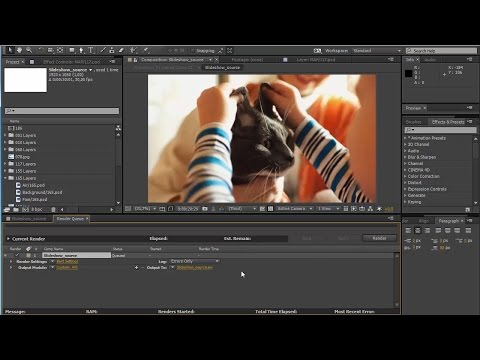Click the Project panel search field
The height and width of the screenshot is (360, 480).
62,111
